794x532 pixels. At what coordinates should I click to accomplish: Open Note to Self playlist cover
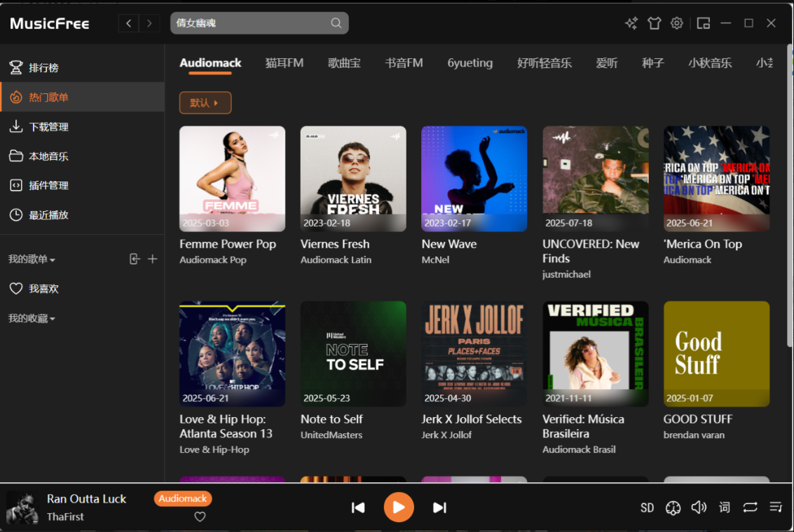click(x=353, y=354)
